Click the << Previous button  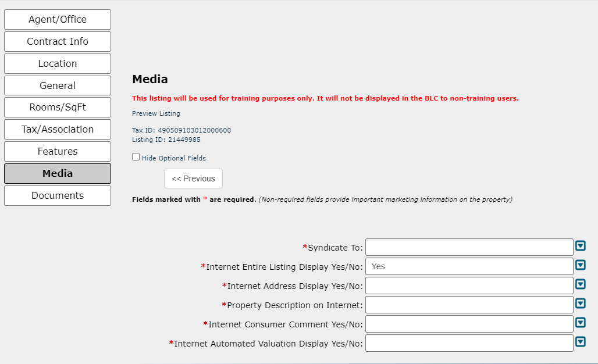point(193,179)
